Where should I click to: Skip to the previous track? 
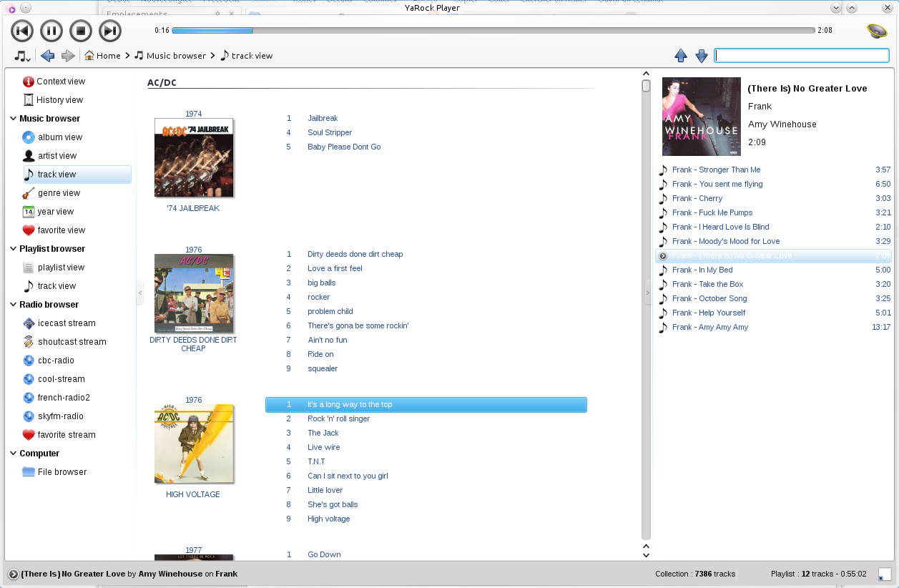click(x=22, y=31)
